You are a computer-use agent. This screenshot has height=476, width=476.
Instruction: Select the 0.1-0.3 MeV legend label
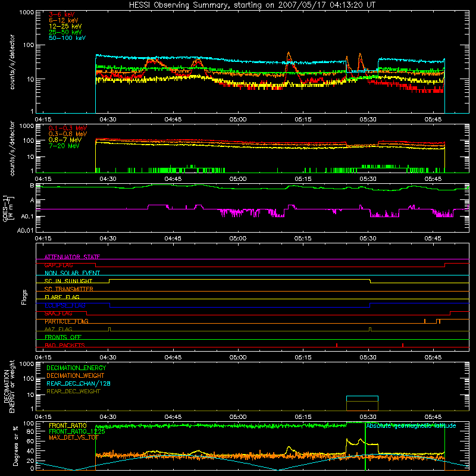(68, 128)
